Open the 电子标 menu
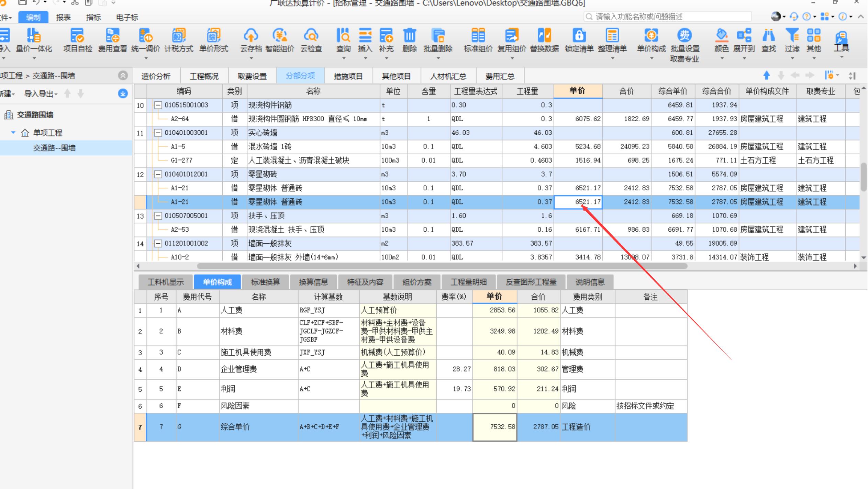The width and height of the screenshot is (868, 489). (x=127, y=17)
